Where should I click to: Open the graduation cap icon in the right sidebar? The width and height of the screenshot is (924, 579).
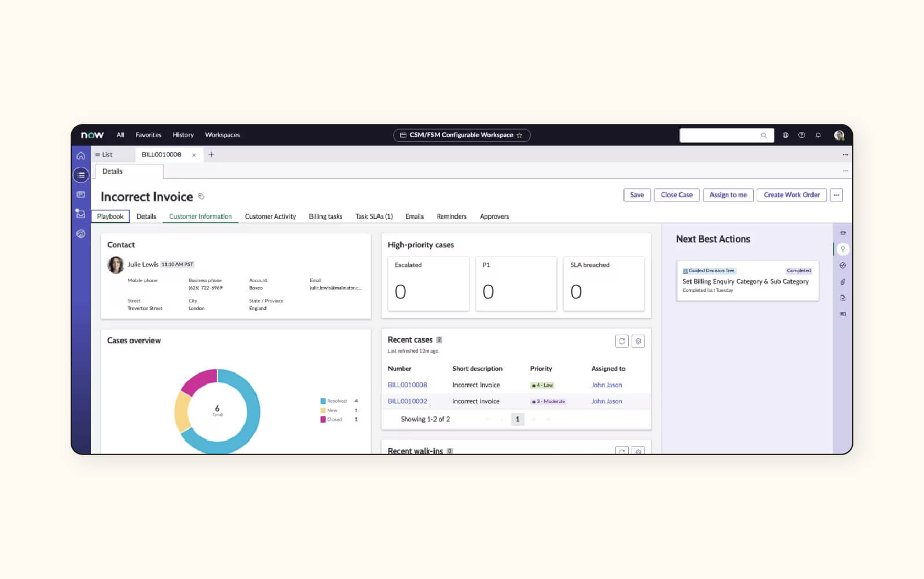point(843,233)
